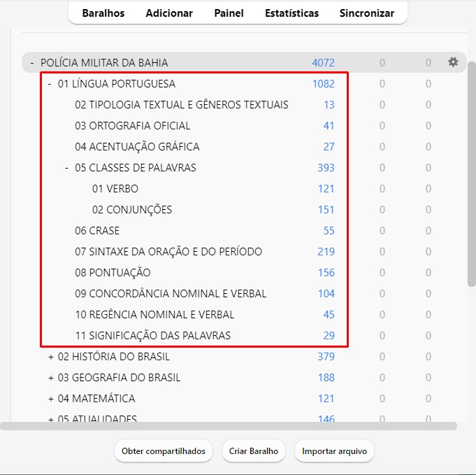Open 10 REGÊNCIA NOMINAL E VERBAL deck
This screenshot has height=475, width=476.
coord(154,314)
